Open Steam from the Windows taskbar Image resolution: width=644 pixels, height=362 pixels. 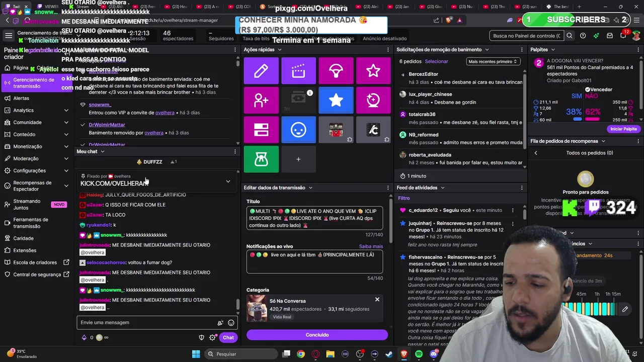(389, 354)
